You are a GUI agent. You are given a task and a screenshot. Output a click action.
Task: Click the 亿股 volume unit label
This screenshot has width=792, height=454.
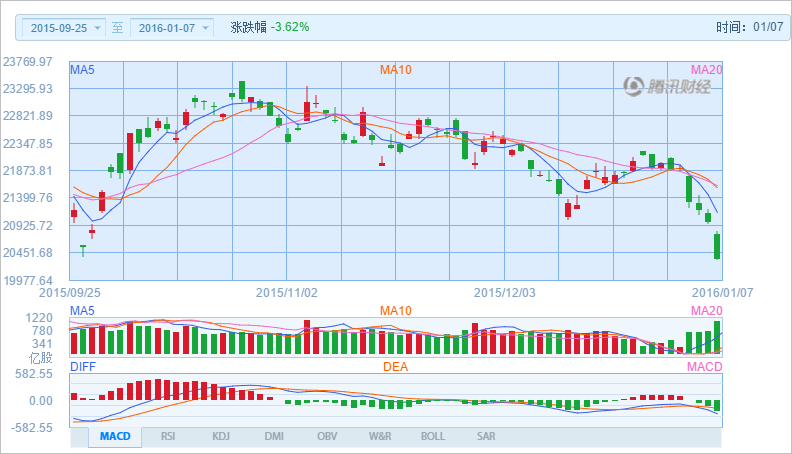tap(40, 358)
